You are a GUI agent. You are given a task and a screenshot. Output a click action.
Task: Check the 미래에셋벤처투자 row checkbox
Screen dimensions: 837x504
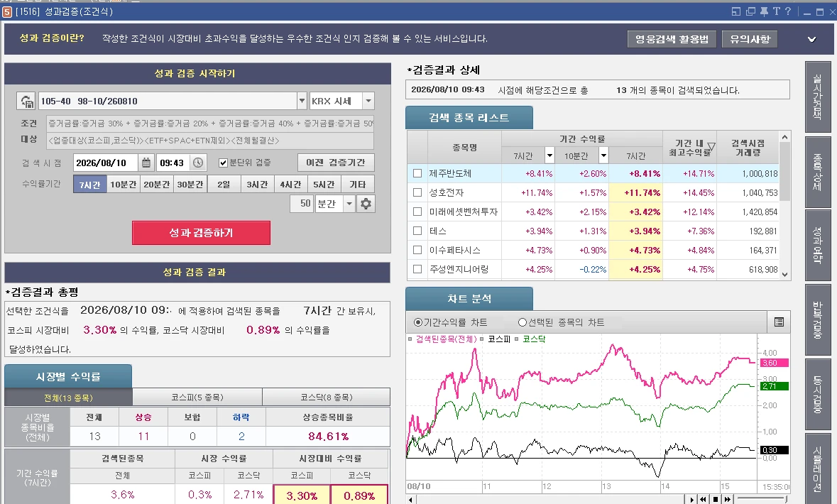(417, 212)
